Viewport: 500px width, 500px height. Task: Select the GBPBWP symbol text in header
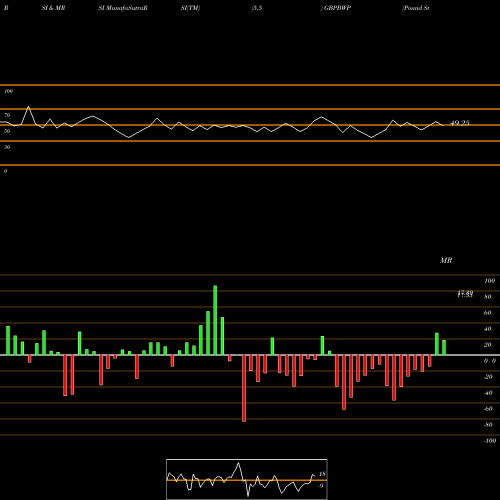tap(337, 8)
